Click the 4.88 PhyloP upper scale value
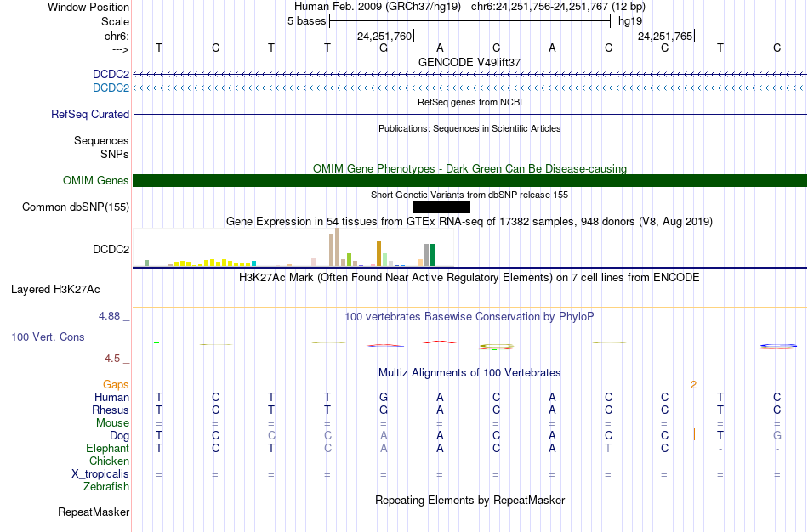This screenshot has width=808, height=532. (x=109, y=315)
